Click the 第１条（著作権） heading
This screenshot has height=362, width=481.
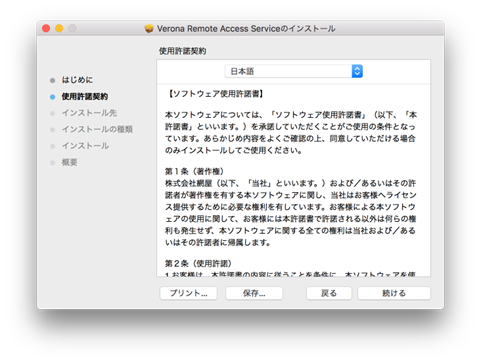coord(194,171)
